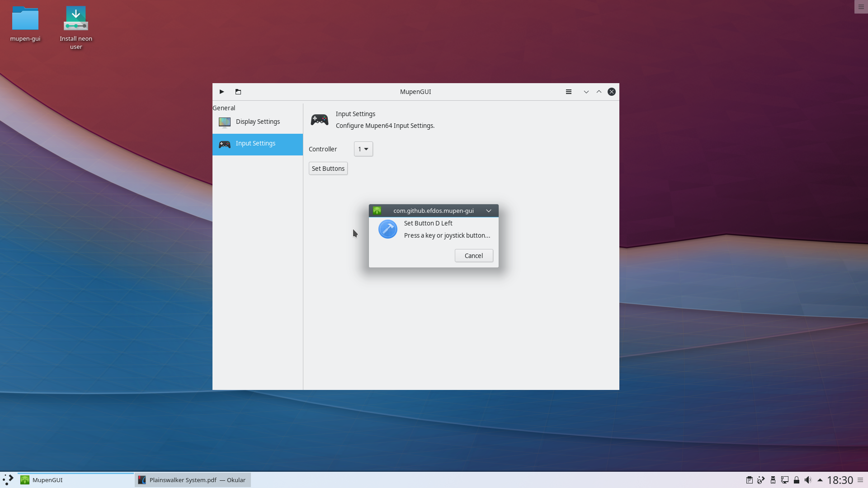Open the hamburger menu in MupenGUI titlebar
The height and width of the screenshot is (488, 868).
point(569,92)
